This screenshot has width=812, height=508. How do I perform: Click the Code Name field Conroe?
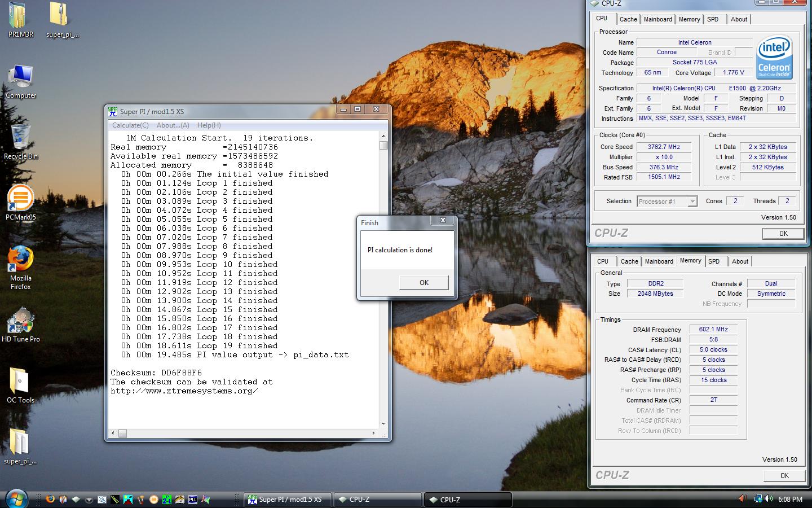tap(667, 52)
